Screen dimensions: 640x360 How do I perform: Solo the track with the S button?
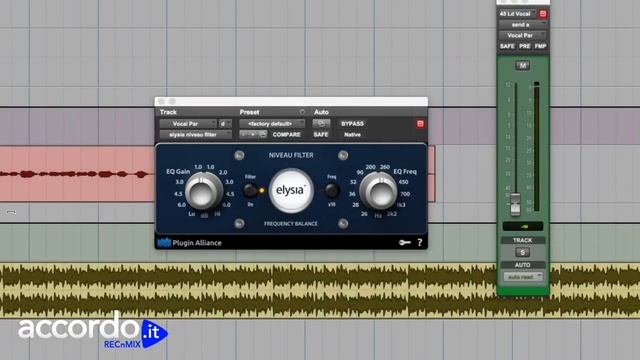click(522, 252)
